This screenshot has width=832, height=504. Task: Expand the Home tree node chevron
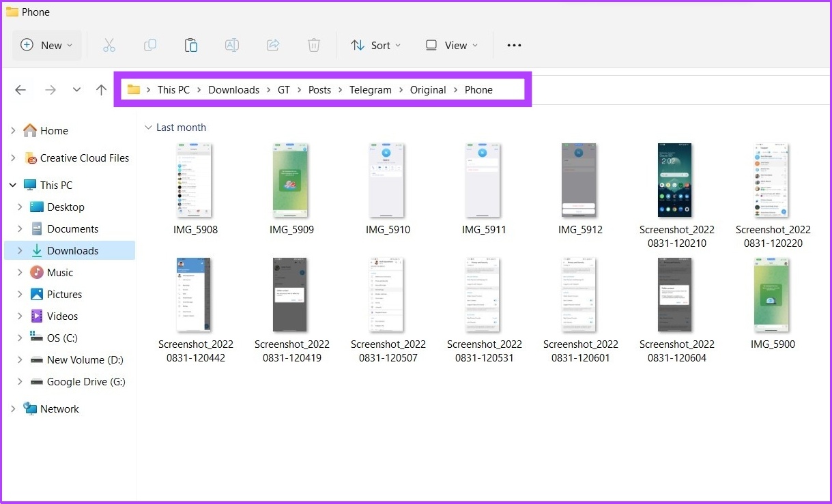pyautogui.click(x=12, y=130)
